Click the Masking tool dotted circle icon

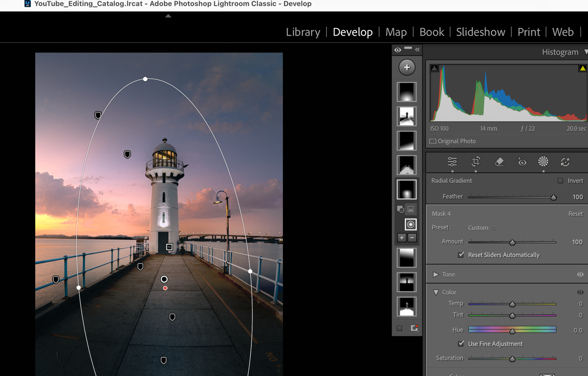pyautogui.click(x=543, y=161)
